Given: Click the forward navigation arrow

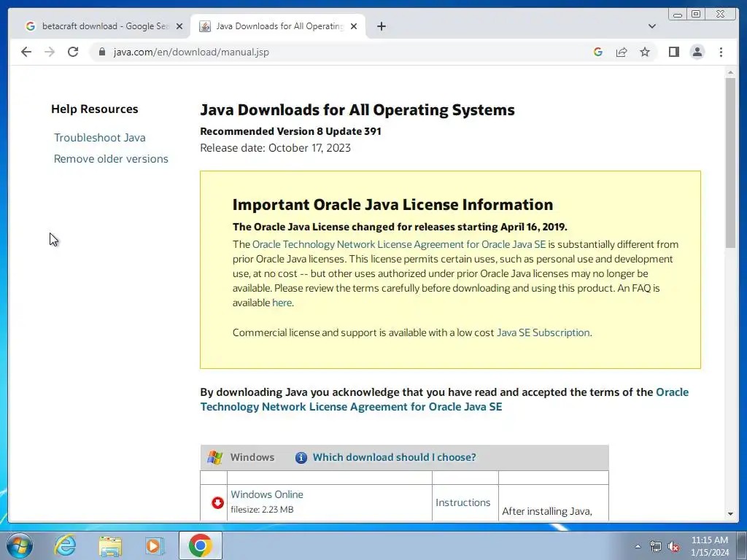Looking at the screenshot, I should 50,52.
